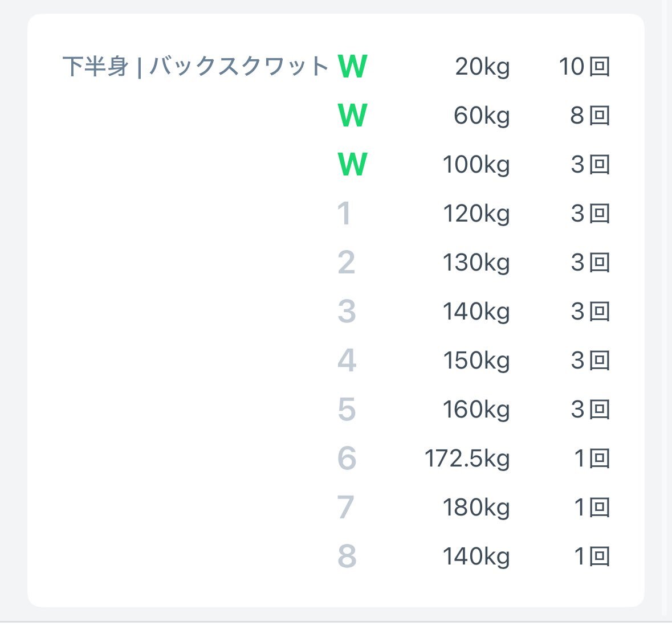Click 1回 reps in set 7
The image size is (672, 626).
592,508
